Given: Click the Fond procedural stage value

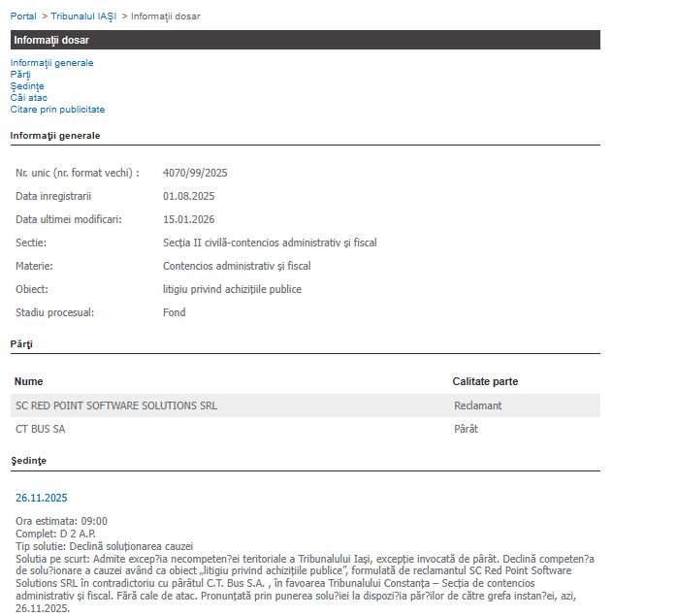Looking at the screenshot, I should tap(175, 312).
